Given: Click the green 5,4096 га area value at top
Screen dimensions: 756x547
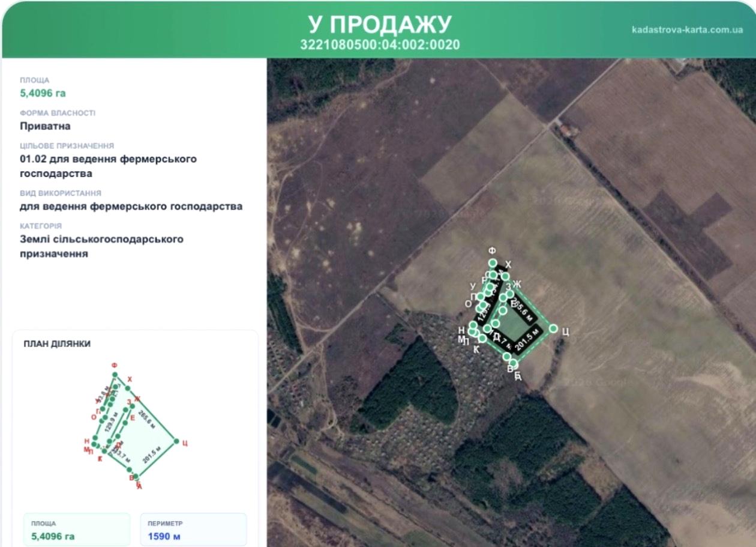Looking at the screenshot, I should pos(43,93).
